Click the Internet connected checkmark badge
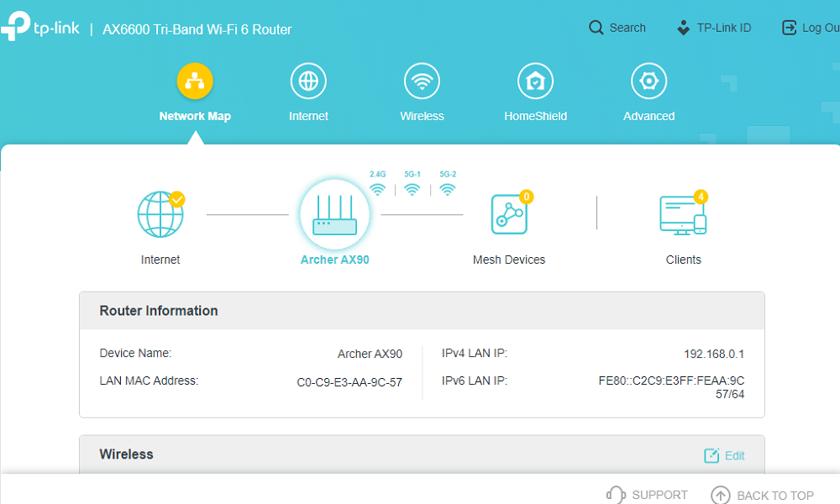Image resolution: width=840 pixels, height=504 pixels. (177, 199)
